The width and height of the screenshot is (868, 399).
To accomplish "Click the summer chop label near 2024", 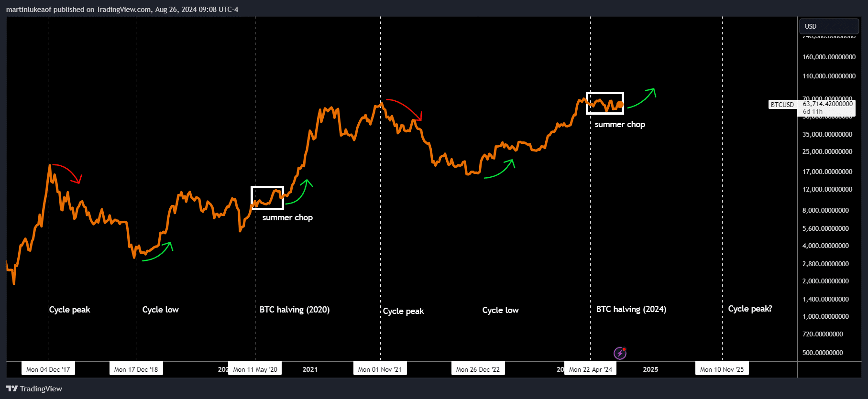I will click(620, 124).
